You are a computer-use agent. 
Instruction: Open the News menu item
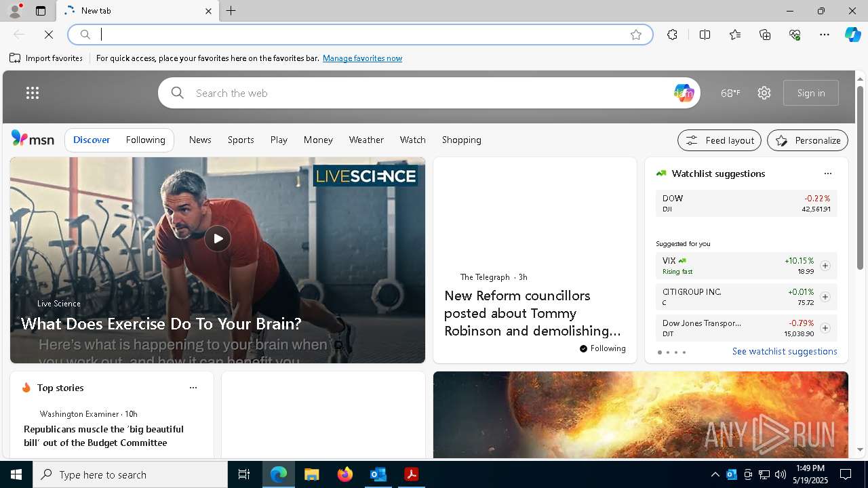200,140
